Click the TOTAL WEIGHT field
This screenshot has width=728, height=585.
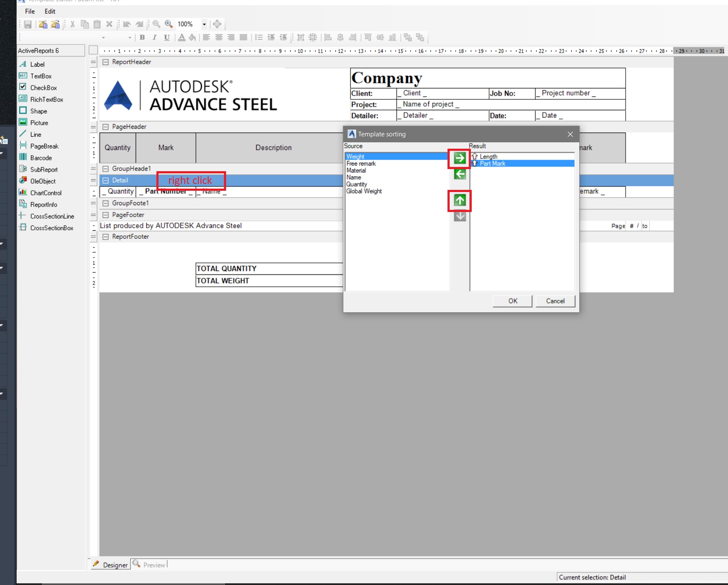click(x=269, y=281)
